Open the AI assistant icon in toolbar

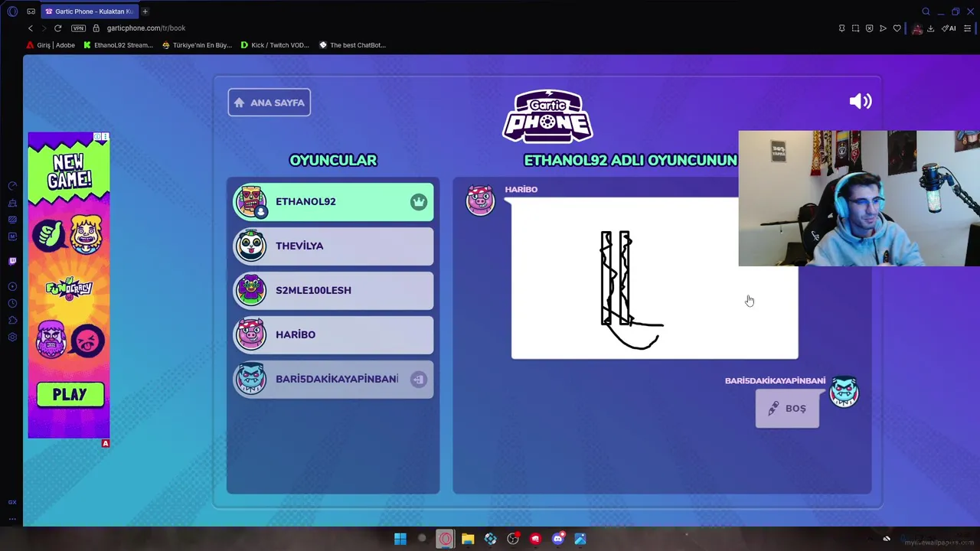[949, 28]
